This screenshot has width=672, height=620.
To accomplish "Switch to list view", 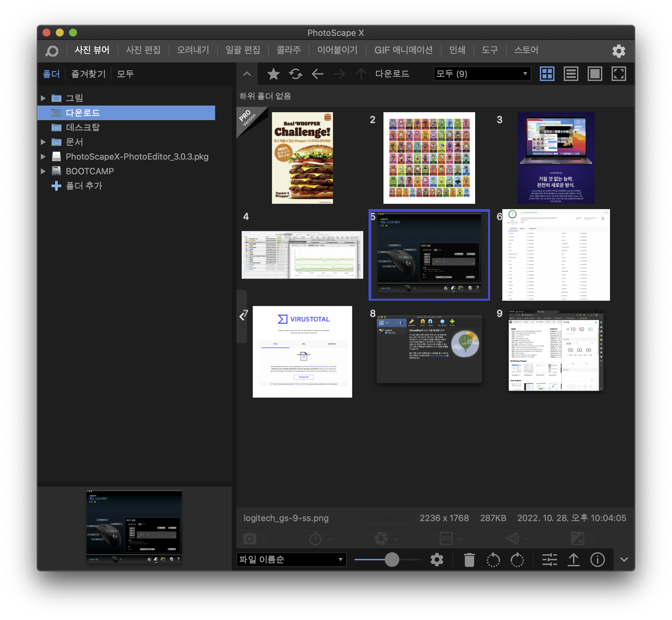I will tap(571, 74).
